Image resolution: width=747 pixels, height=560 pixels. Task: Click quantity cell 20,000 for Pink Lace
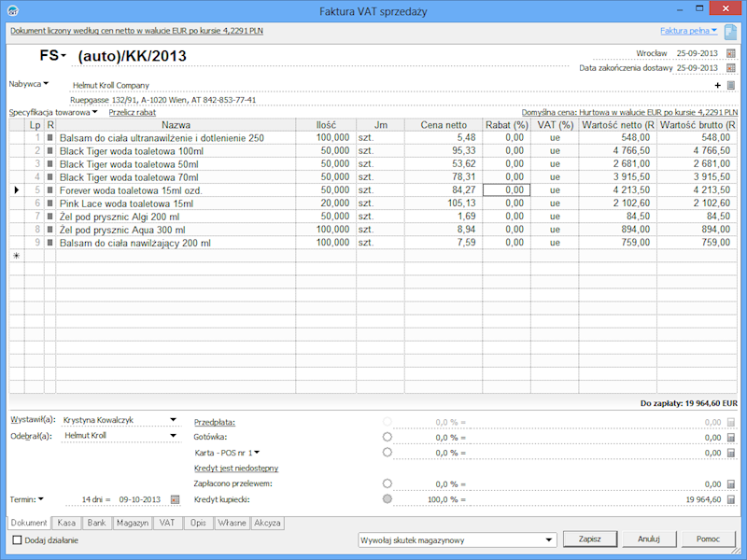pyautogui.click(x=326, y=203)
